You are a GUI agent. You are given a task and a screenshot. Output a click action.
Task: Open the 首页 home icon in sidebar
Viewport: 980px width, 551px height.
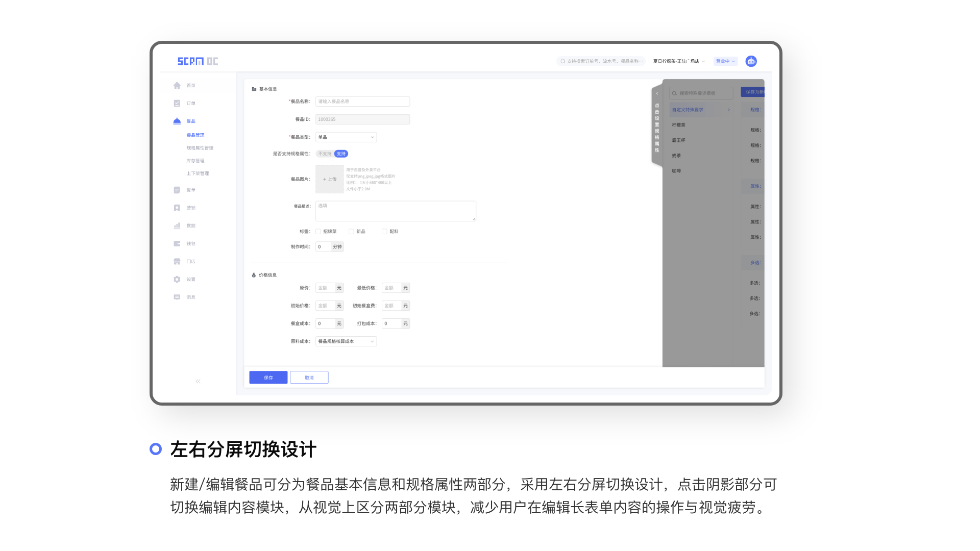[x=177, y=86]
